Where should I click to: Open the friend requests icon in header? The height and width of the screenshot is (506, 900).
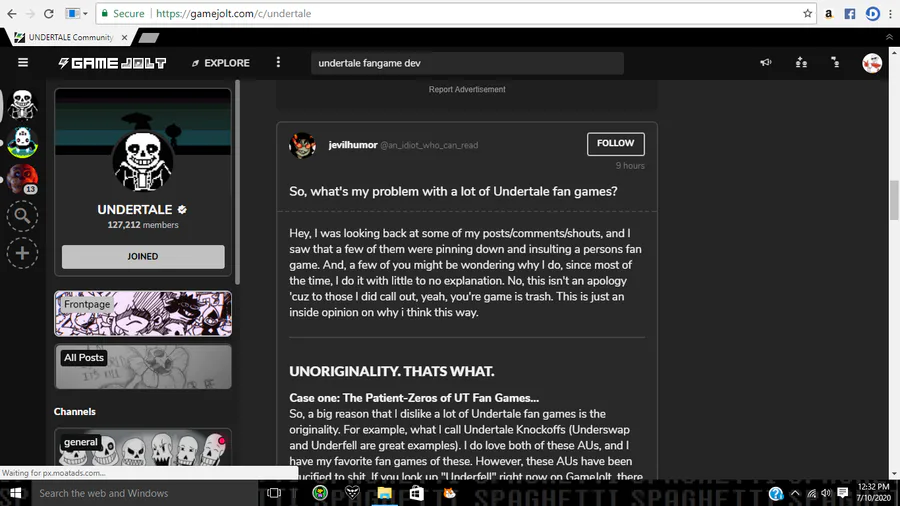coord(836,63)
